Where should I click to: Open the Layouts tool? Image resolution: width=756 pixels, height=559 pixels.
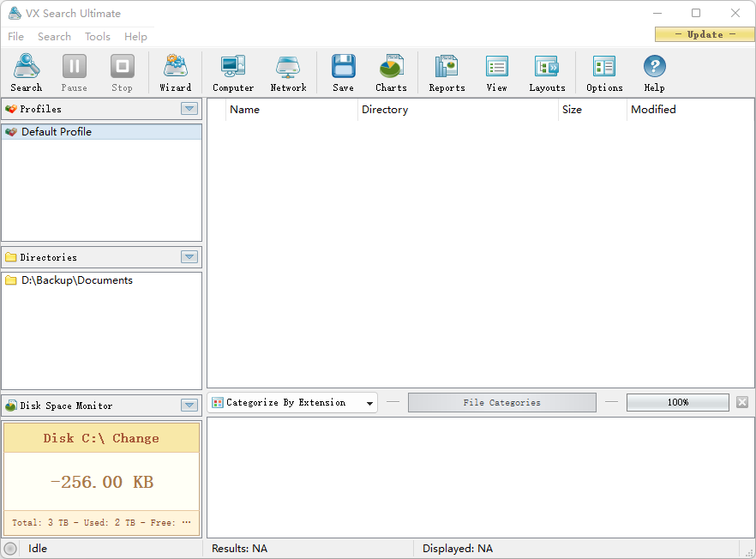point(547,73)
